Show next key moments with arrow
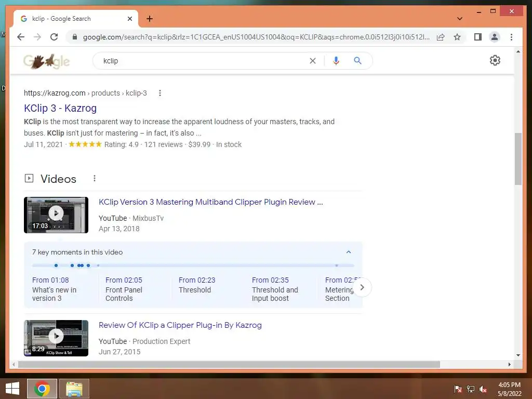This screenshot has height=399, width=532. pos(362,287)
